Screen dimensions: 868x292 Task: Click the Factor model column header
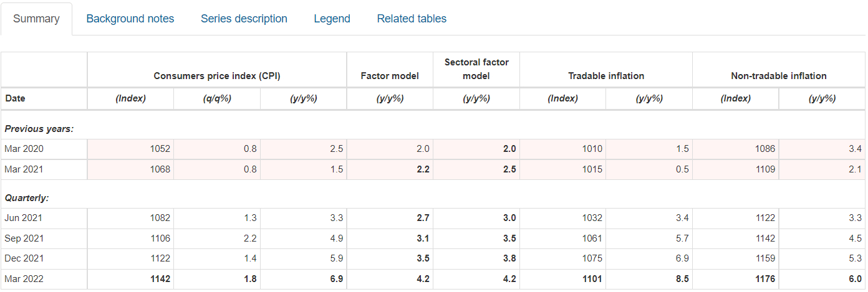click(x=390, y=76)
